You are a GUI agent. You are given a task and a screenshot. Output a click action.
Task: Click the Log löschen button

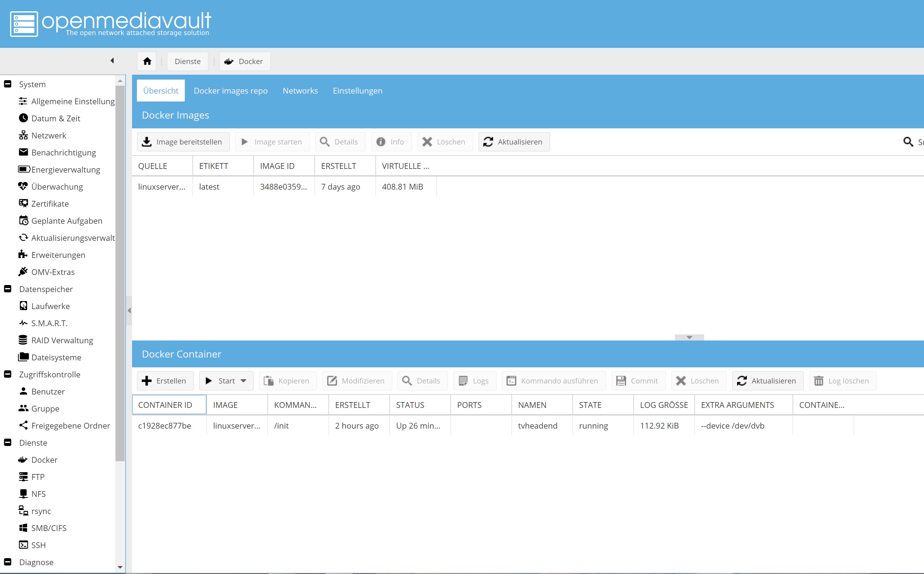point(843,381)
